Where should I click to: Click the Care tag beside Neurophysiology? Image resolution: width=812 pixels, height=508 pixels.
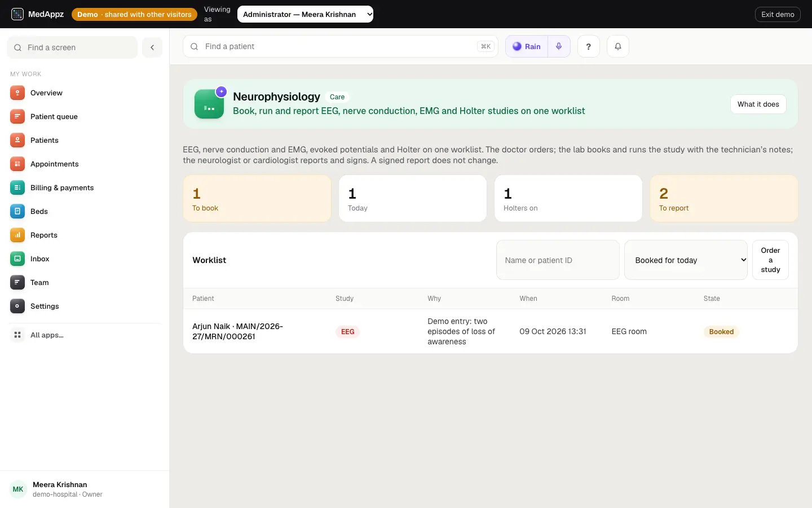337,97
